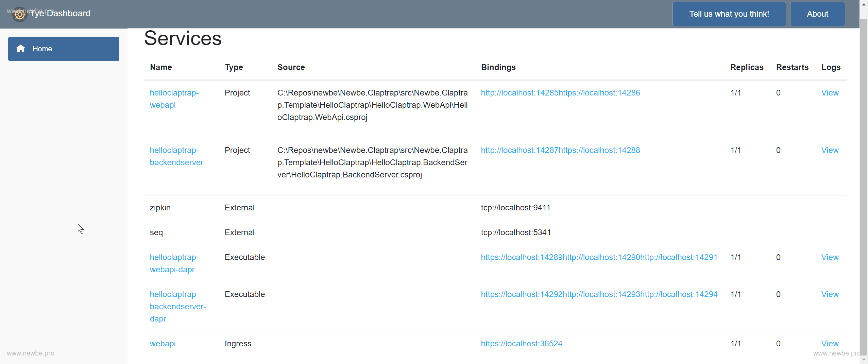This screenshot has width=868, height=364.
Task: View logs for helloclaptrap-backendserver
Action: coord(830,150)
